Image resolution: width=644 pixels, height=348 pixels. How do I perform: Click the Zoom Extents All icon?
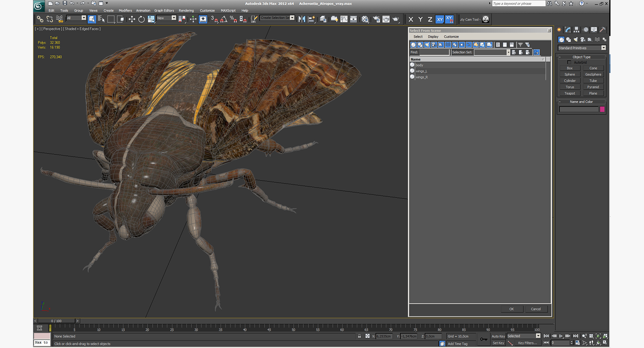[606, 336]
